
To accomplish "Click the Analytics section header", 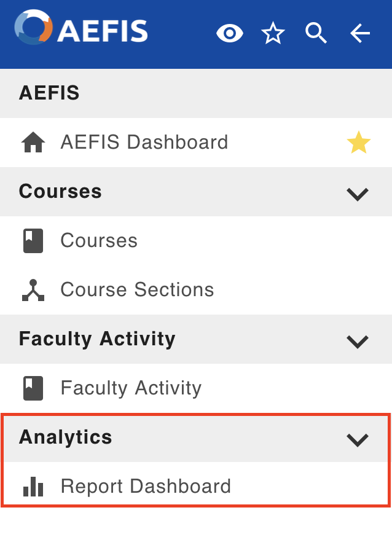I will coord(66,437).
